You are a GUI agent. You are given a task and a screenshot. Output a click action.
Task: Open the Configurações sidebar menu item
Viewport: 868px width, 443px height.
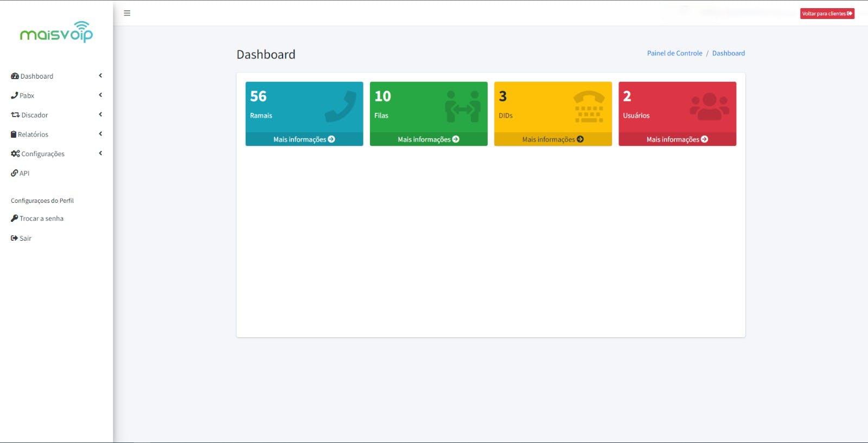(56, 154)
